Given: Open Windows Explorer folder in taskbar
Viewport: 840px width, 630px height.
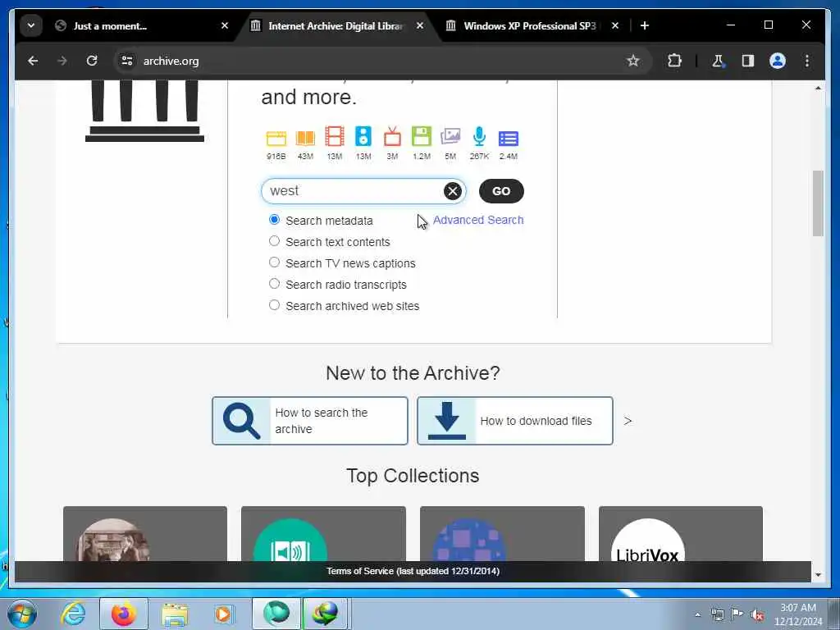Looking at the screenshot, I should [175, 614].
